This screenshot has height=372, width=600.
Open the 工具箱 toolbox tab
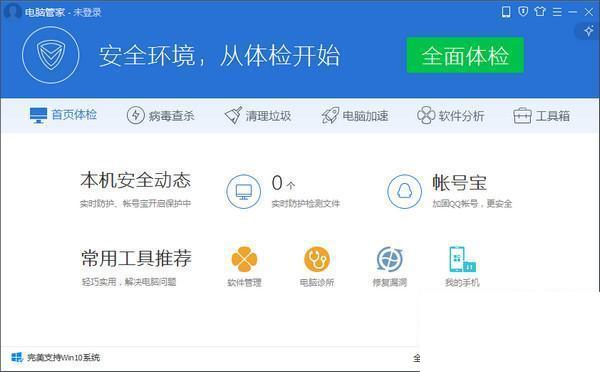(541, 116)
